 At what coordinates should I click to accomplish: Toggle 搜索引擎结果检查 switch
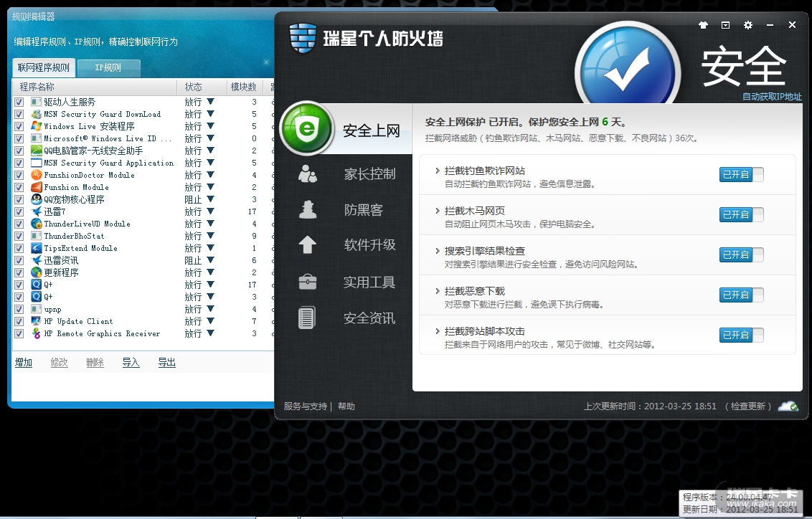tap(741, 254)
